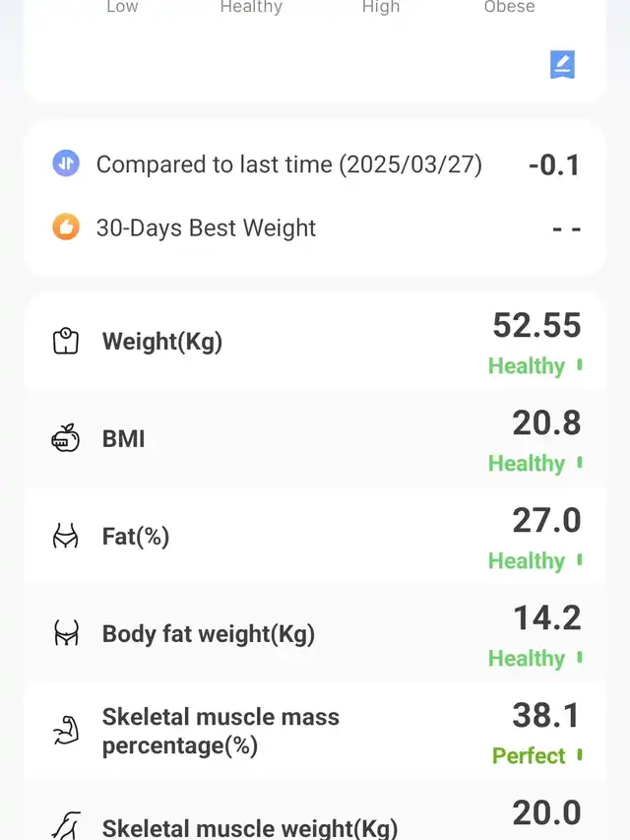630x840 pixels.
Task: Tap the blue compare arrows icon
Action: point(66,163)
